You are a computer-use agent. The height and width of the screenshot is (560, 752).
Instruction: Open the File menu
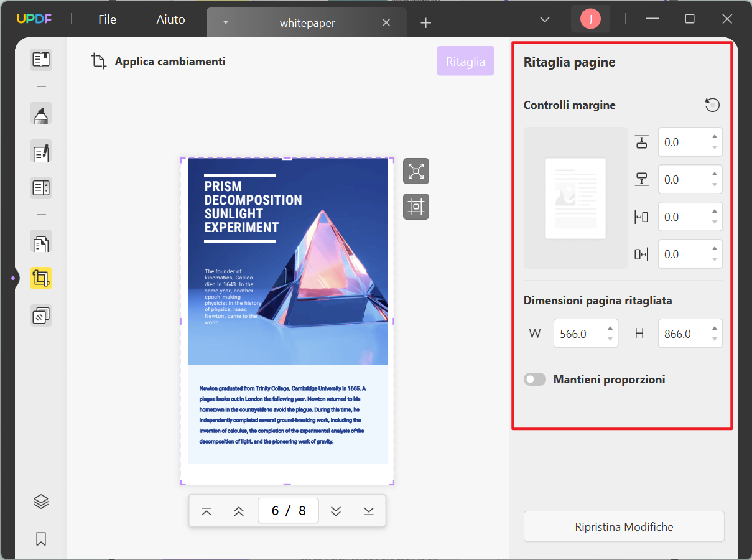click(106, 19)
